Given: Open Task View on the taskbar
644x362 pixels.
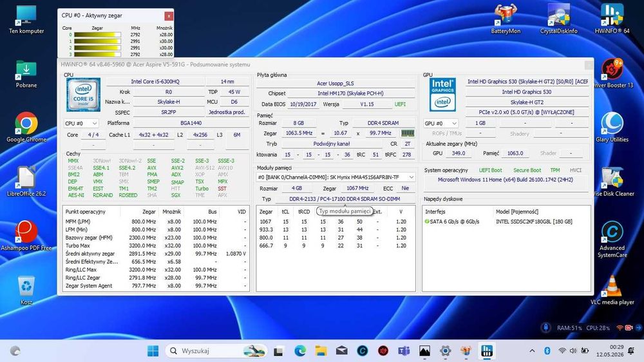Looking at the screenshot, I should click(x=278, y=351).
